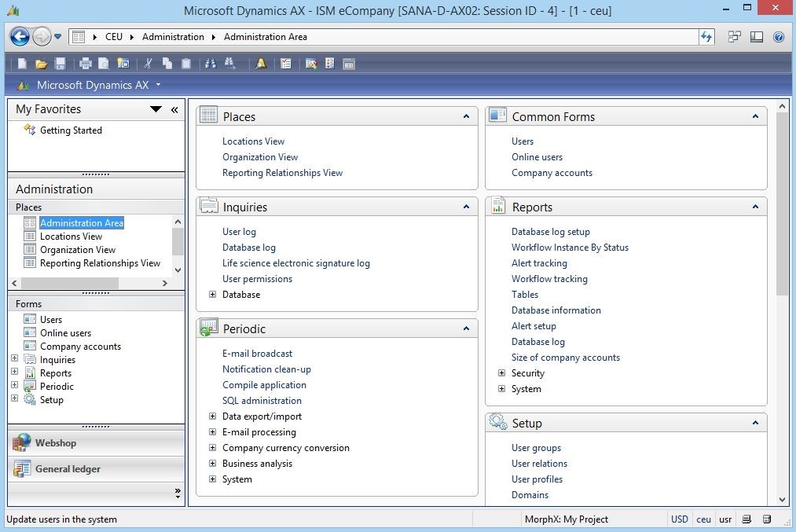Expand the Database node under Inquiries
This screenshot has width=796, height=532.
[213, 295]
